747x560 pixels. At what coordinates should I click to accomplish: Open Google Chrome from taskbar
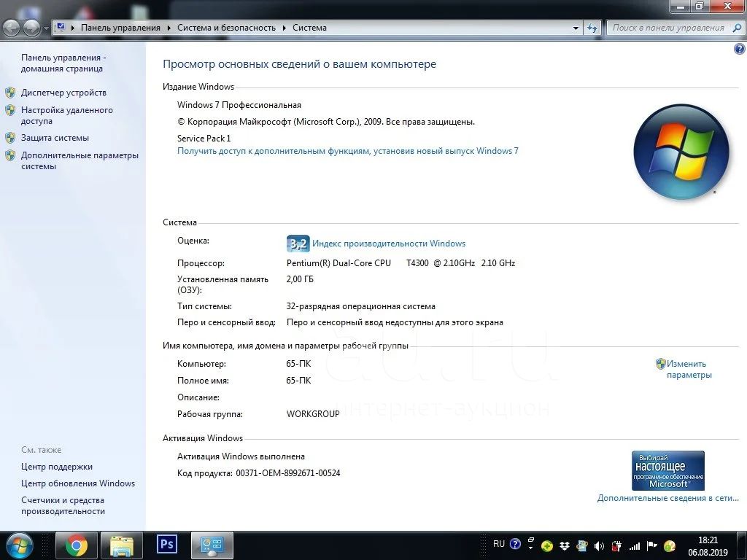coord(76,545)
